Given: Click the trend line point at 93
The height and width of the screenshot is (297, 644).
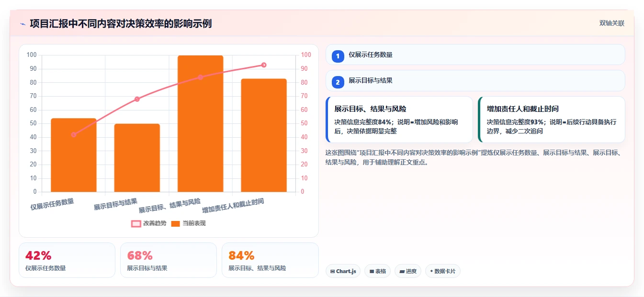Looking at the screenshot, I should [x=264, y=65].
